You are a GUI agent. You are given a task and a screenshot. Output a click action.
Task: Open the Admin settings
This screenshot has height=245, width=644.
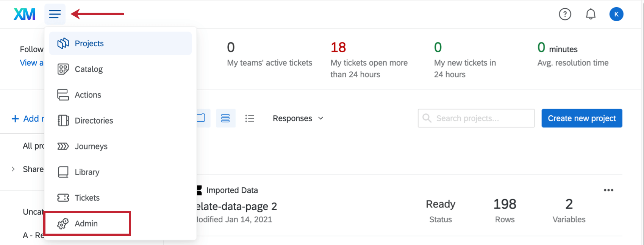(x=86, y=223)
